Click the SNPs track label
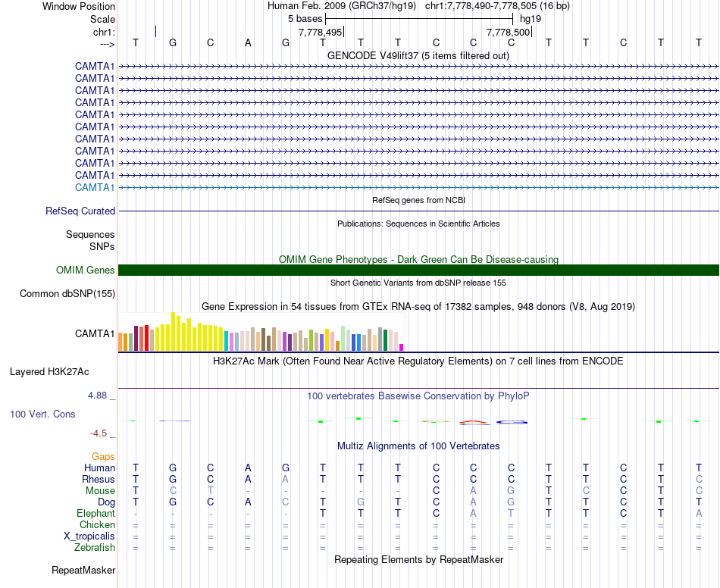 [102, 246]
